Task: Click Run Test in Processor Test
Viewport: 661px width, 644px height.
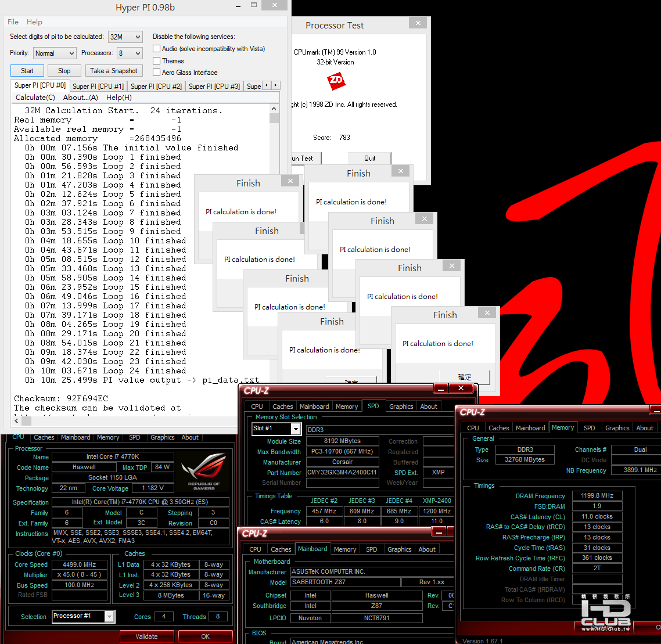Action: [x=306, y=159]
